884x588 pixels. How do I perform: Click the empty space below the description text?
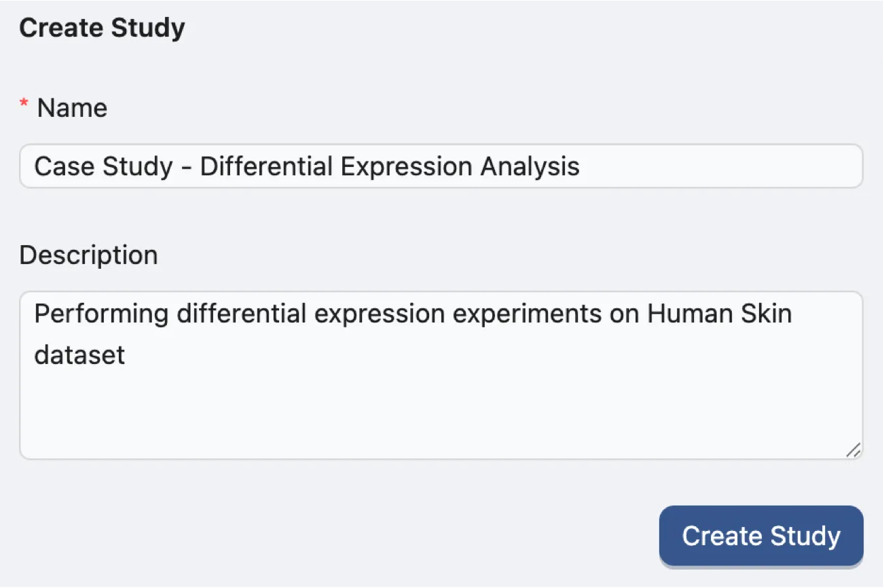pyautogui.click(x=441, y=414)
